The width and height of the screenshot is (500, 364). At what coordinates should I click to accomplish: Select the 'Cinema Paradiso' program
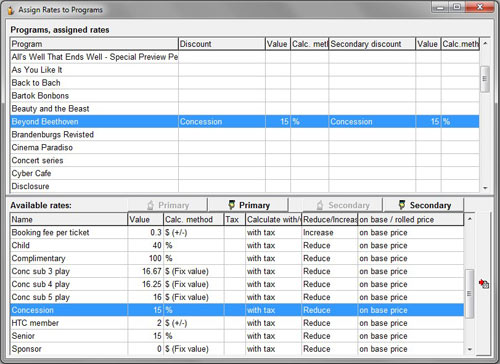(x=245, y=147)
